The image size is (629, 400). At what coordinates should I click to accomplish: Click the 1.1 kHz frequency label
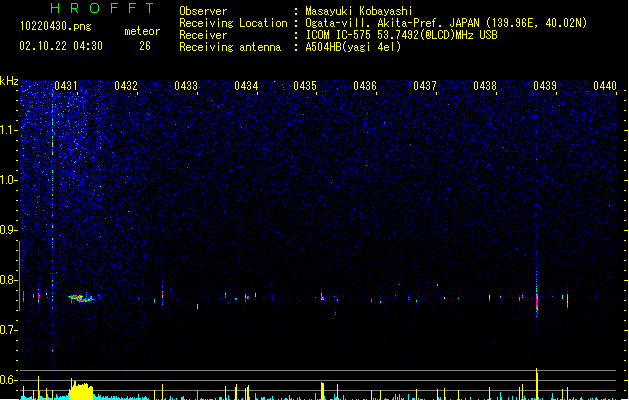click(x=7, y=130)
